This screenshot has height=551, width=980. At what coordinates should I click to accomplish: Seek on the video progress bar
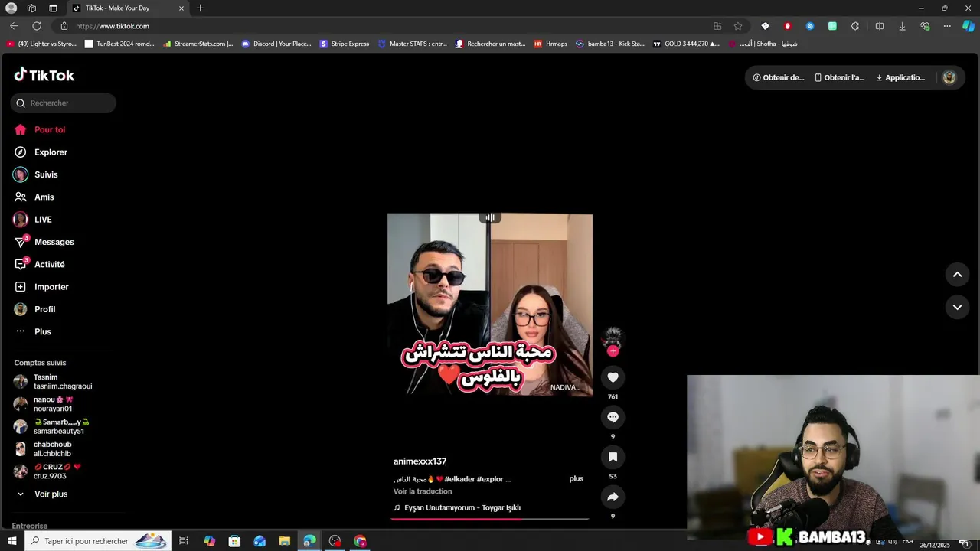coord(490,519)
